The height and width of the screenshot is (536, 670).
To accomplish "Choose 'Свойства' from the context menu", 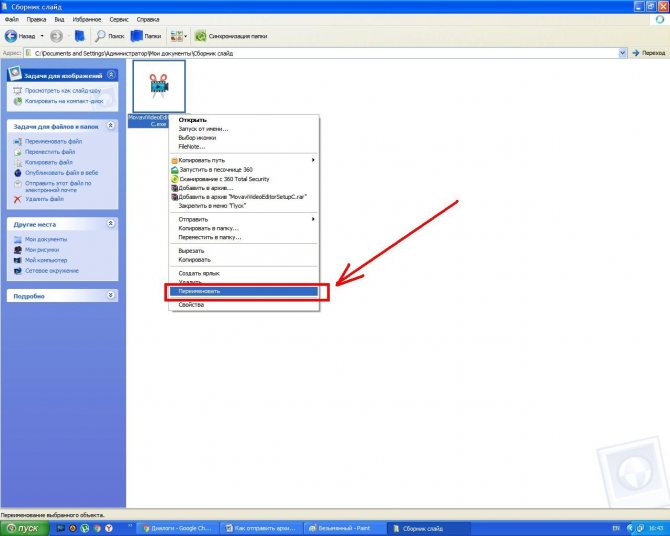I will [191, 304].
